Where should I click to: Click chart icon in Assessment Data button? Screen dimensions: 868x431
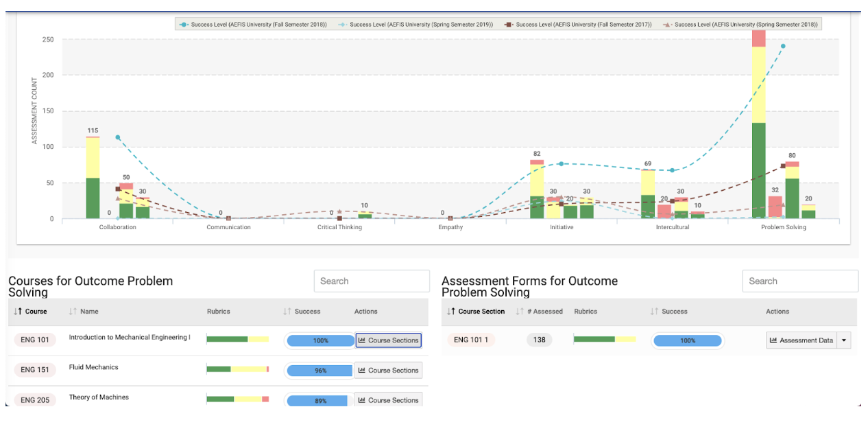(x=773, y=340)
